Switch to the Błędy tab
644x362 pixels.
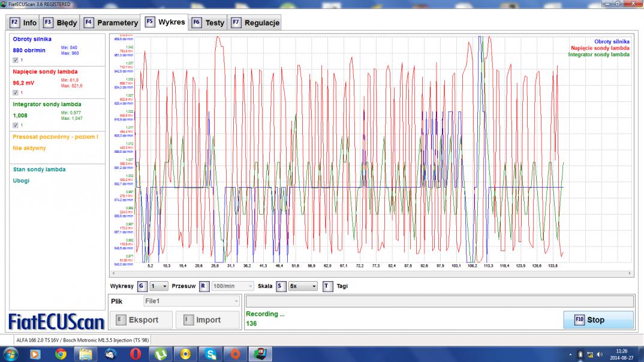pyautogui.click(x=60, y=23)
